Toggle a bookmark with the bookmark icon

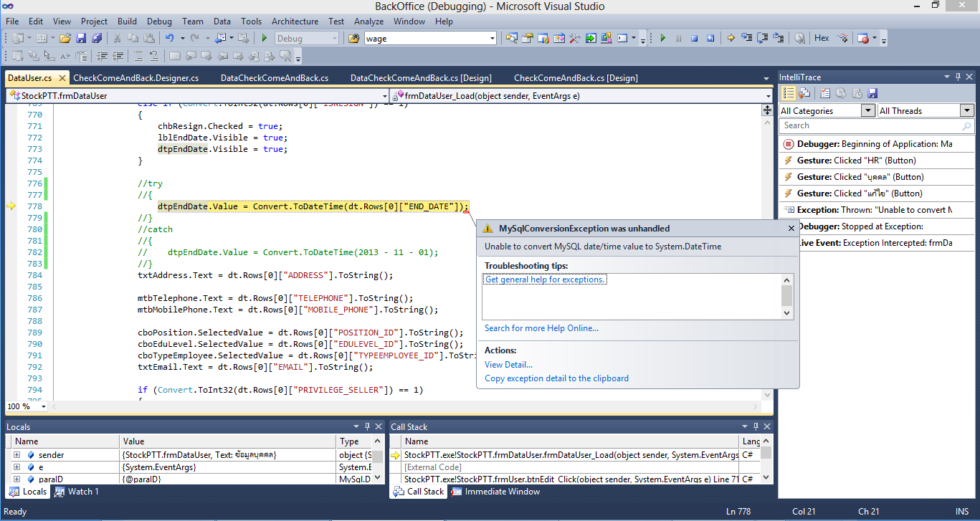[175, 56]
